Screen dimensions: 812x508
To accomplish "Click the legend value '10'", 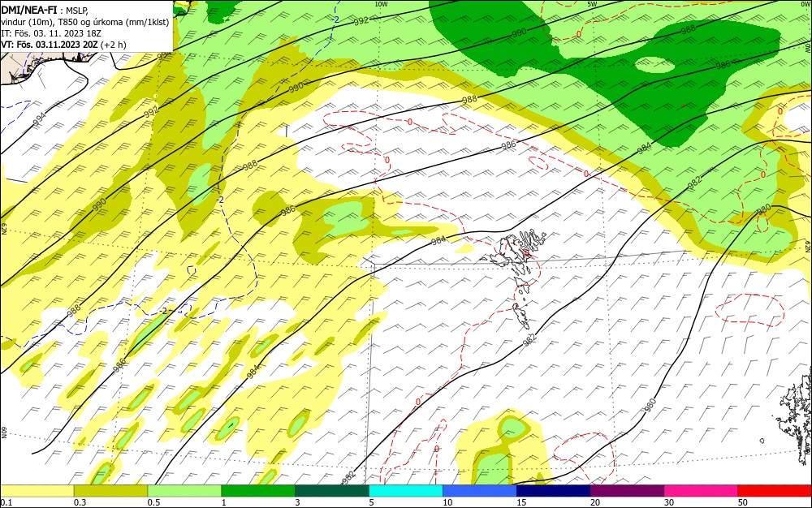I will pos(447,502).
